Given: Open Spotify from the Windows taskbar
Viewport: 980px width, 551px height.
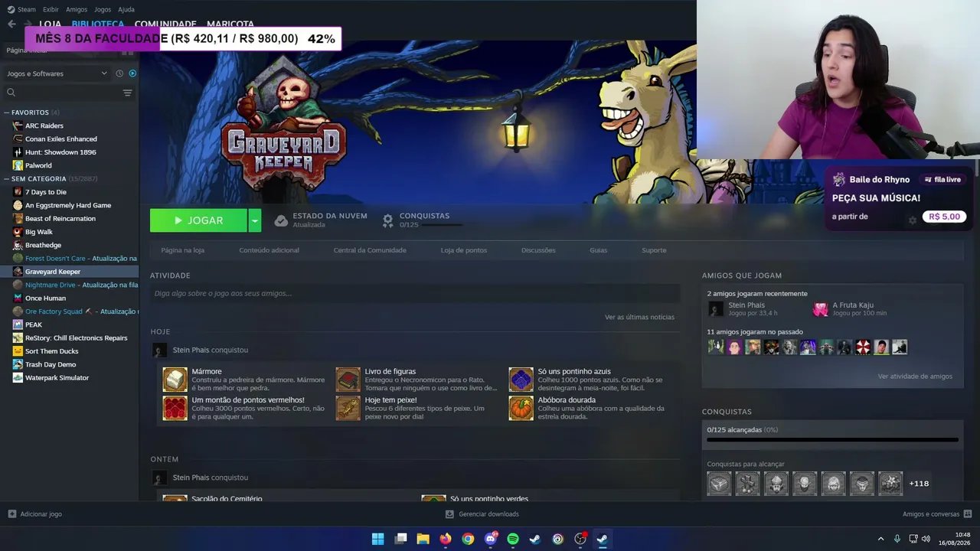Looking at the screenshot, I should coord(513,539).
